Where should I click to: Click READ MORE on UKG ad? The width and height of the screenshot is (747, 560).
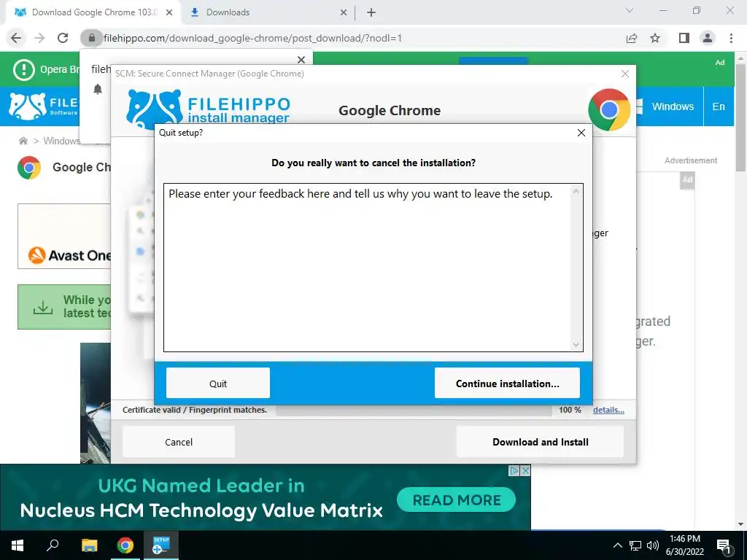coord(456,500)
